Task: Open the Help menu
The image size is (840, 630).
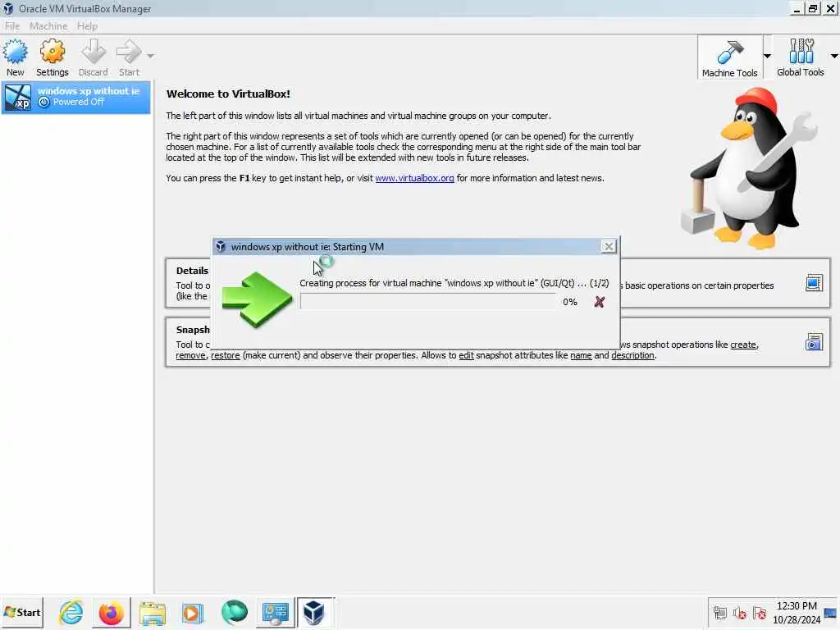Action: pyautogui.click(x=87, y=26)
